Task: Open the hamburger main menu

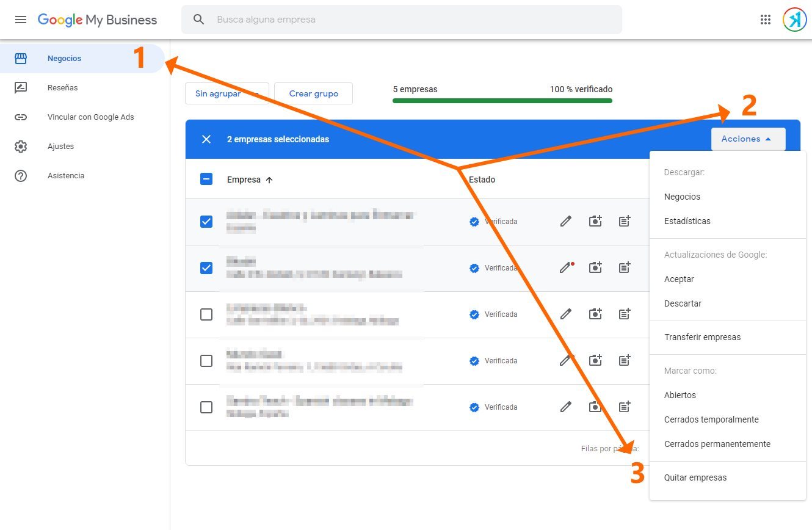Action: pyautogui.click(x=21, y=20)
